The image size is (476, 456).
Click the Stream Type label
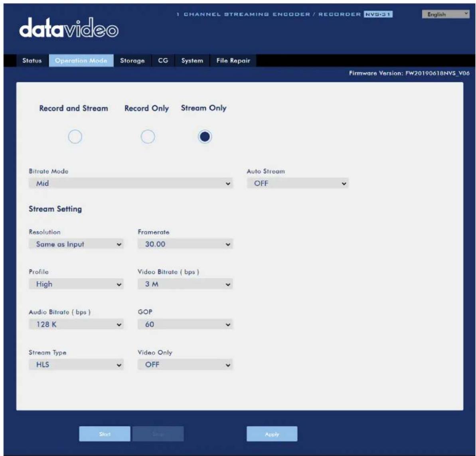click(47, 353)
